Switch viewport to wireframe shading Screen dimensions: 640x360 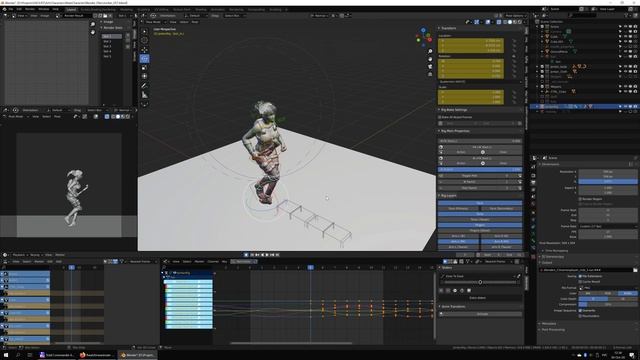pos(505,22)
